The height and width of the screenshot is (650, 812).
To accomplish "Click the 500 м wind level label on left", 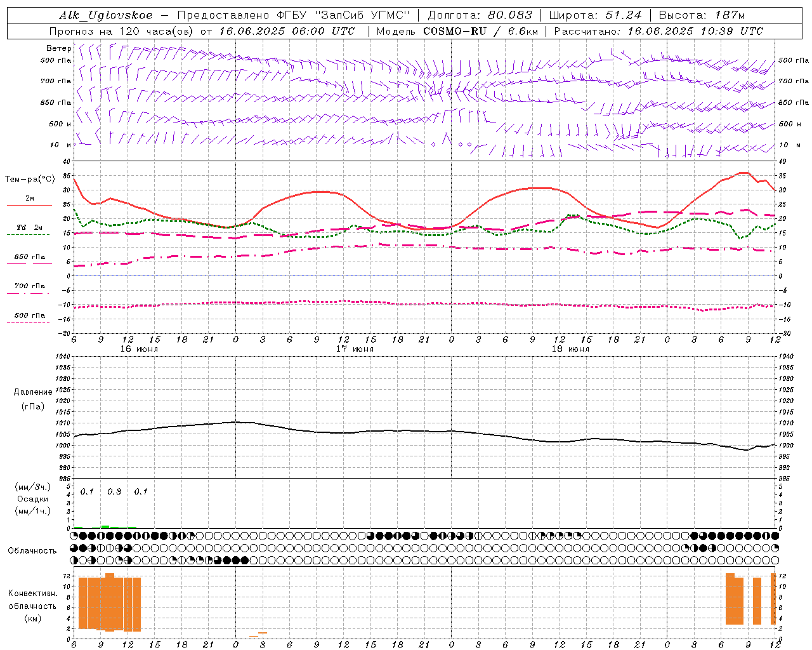I will (x=60, y=124).
